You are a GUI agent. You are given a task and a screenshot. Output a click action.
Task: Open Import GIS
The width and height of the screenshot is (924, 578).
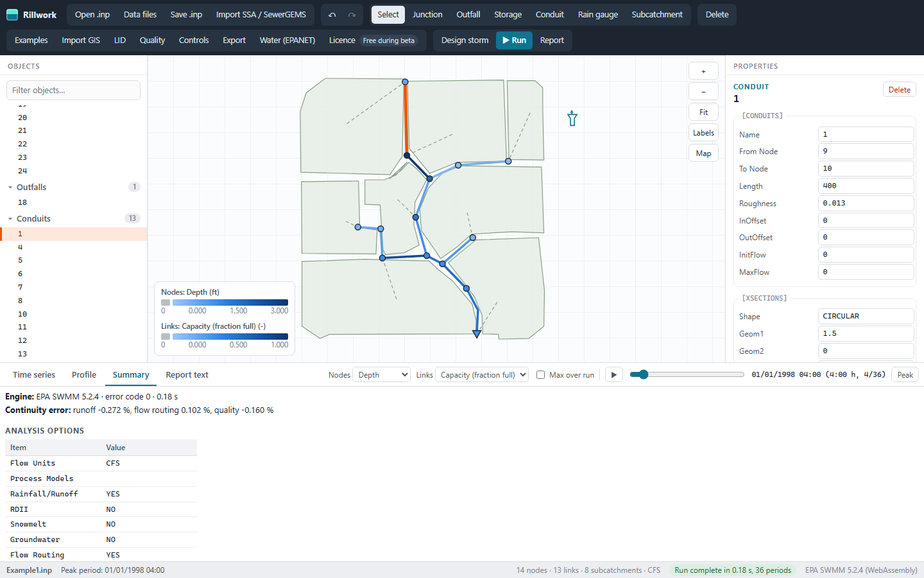(x=81, y=40)
